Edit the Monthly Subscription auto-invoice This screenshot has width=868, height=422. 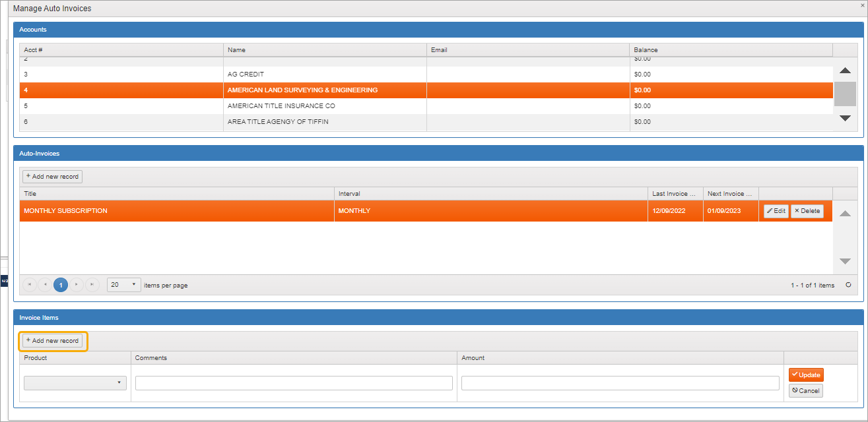point(776,211)
